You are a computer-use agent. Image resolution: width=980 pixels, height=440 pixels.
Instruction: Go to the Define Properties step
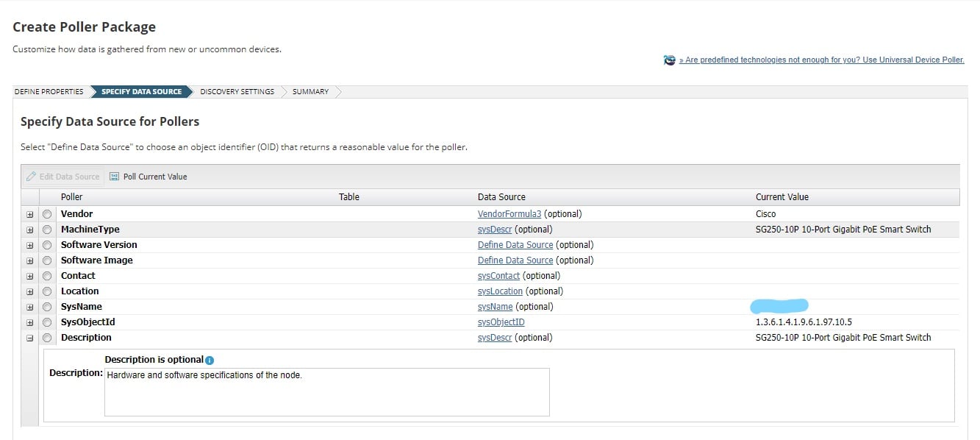49,92
